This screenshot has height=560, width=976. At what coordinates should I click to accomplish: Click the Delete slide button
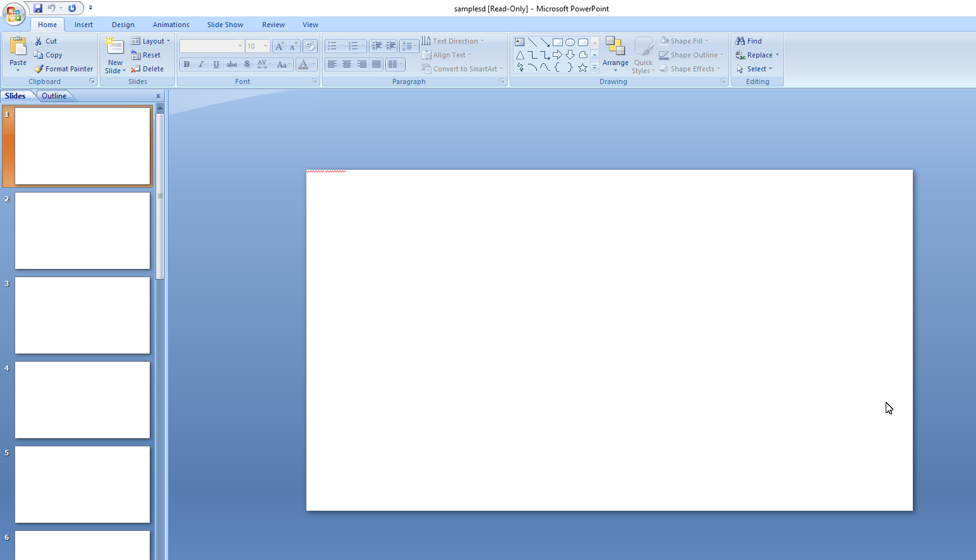coord(148,69)
